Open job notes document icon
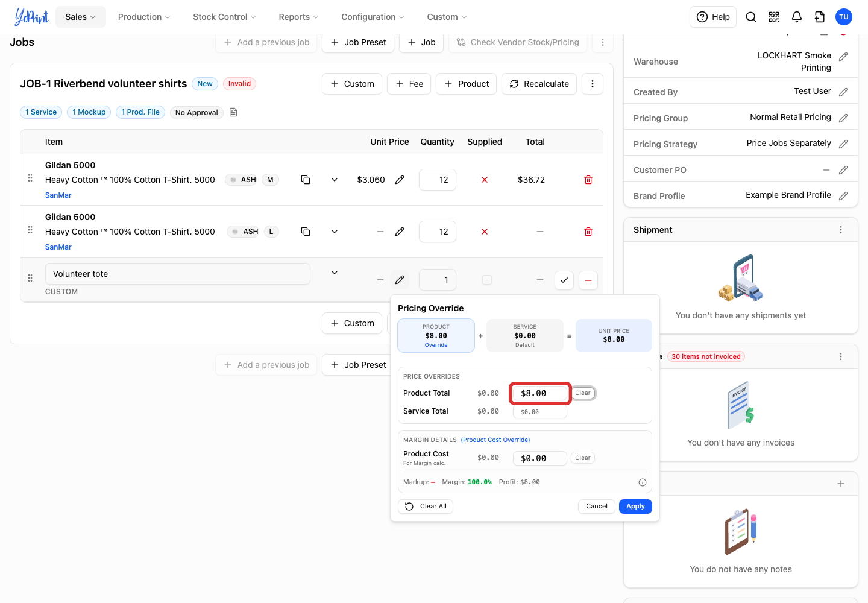This screenshot has height=603, width=868. (233, 112)
